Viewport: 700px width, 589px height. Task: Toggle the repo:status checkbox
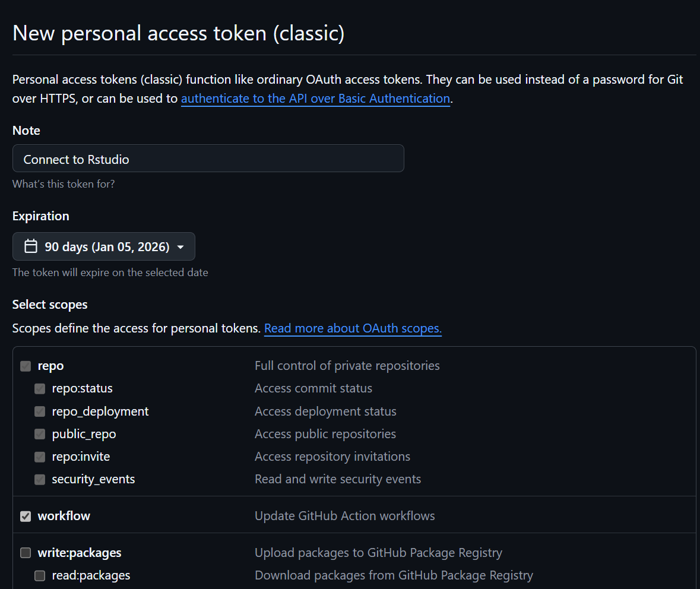click(x=40, y=389)
